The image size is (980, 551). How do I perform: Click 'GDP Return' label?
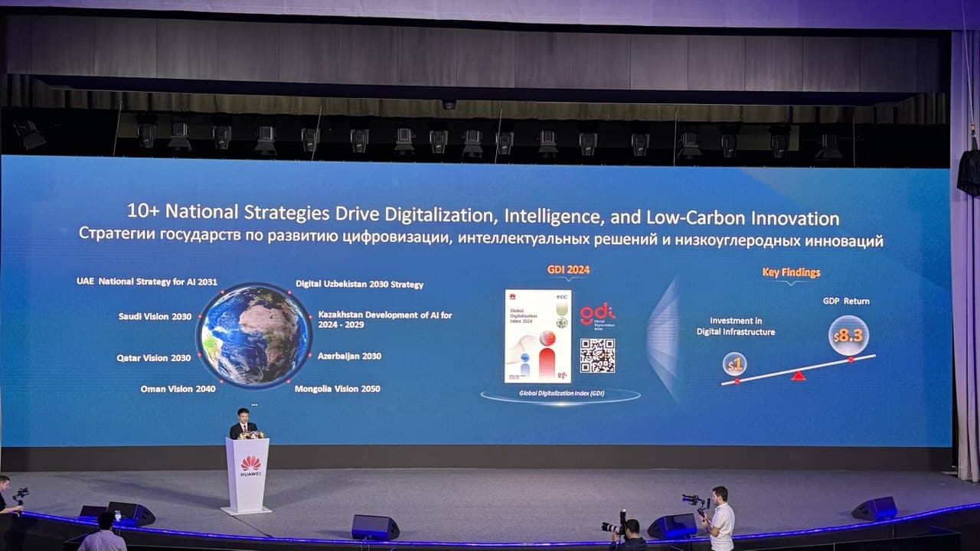(846, 302)
